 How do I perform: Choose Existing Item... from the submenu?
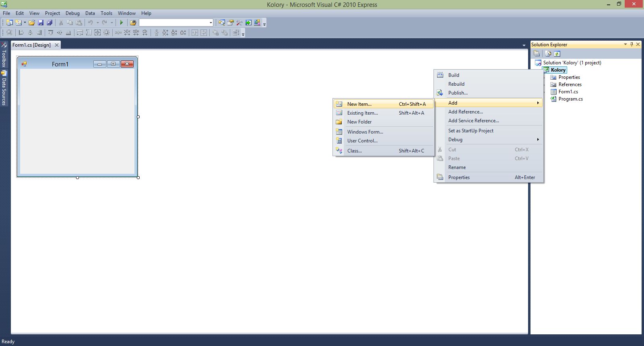(384, 113)
